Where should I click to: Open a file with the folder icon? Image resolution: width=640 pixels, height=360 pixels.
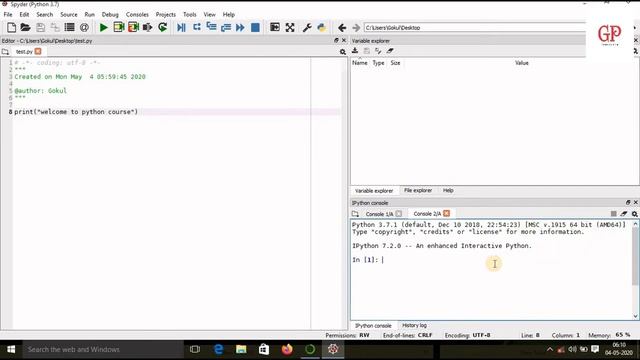click(x=25, y=27)
